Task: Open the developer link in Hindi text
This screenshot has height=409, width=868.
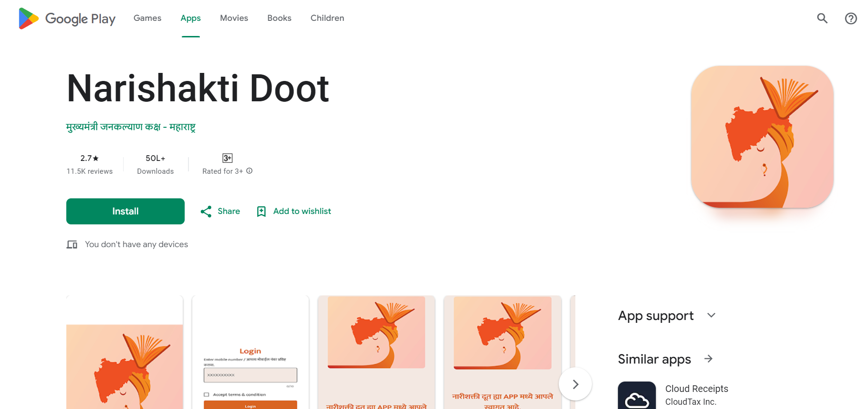Action: 131,127
